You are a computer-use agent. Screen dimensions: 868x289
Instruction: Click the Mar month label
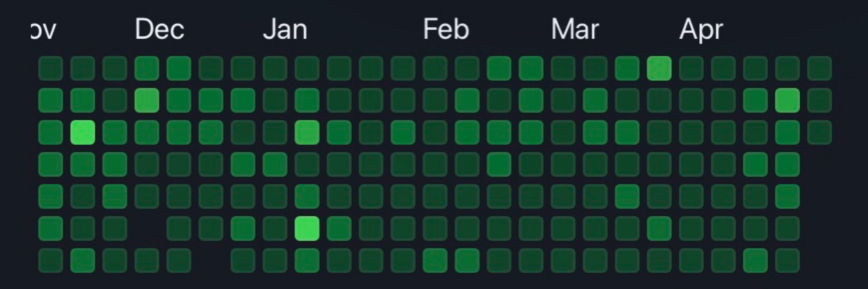coord(575,29)
